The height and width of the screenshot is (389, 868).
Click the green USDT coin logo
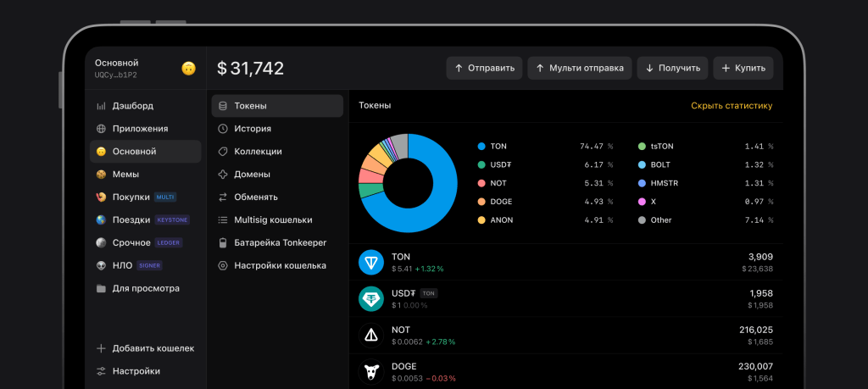[371, 299]
